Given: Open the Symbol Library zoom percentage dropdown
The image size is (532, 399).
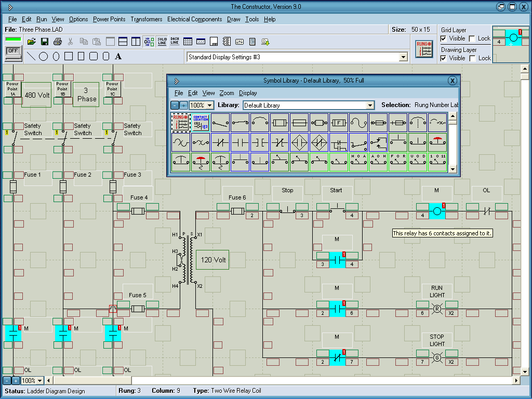Looking at the screenshot, I should pos(210,105).
